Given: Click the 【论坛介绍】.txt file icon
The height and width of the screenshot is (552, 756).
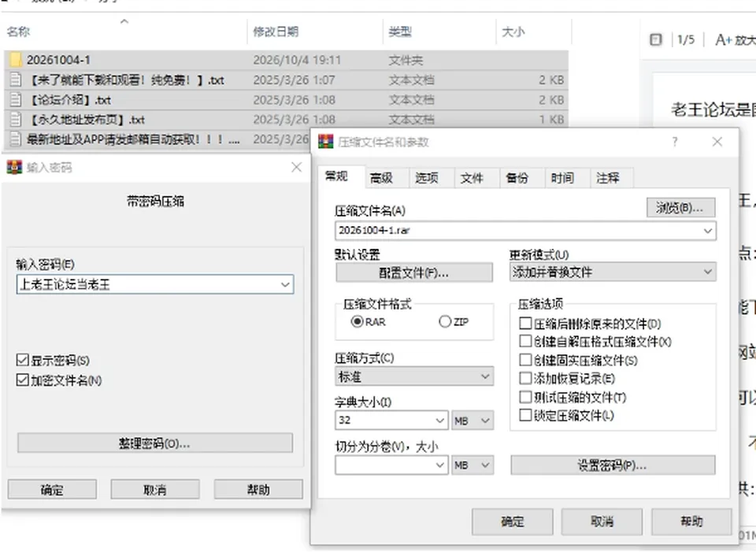Looking at the screenshot, I should pos(16,100).
